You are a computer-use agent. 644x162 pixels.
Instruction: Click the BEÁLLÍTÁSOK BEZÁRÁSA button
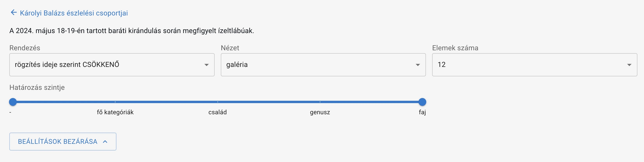pyautogui.click(x=62, y=141)
